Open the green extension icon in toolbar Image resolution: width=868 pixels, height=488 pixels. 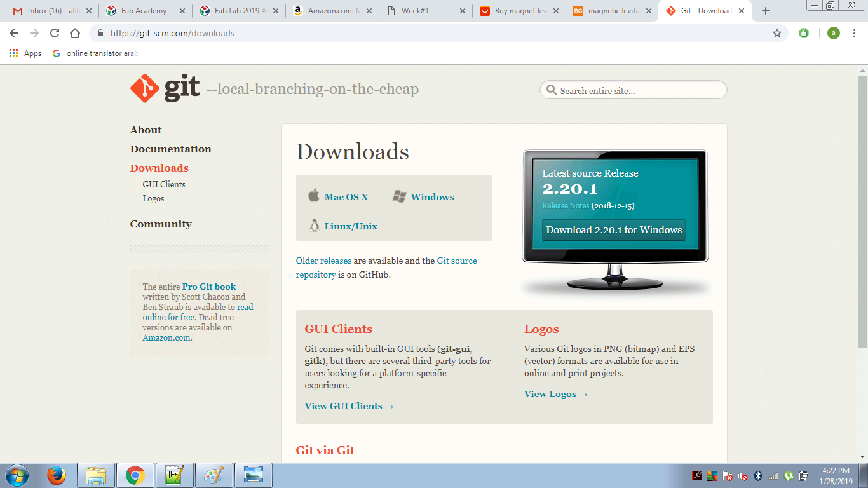[x=804, y=33]
